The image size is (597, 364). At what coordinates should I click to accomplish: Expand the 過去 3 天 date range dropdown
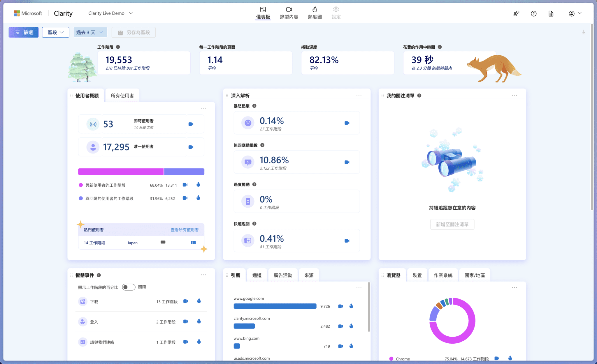click(x=90, y=32)
